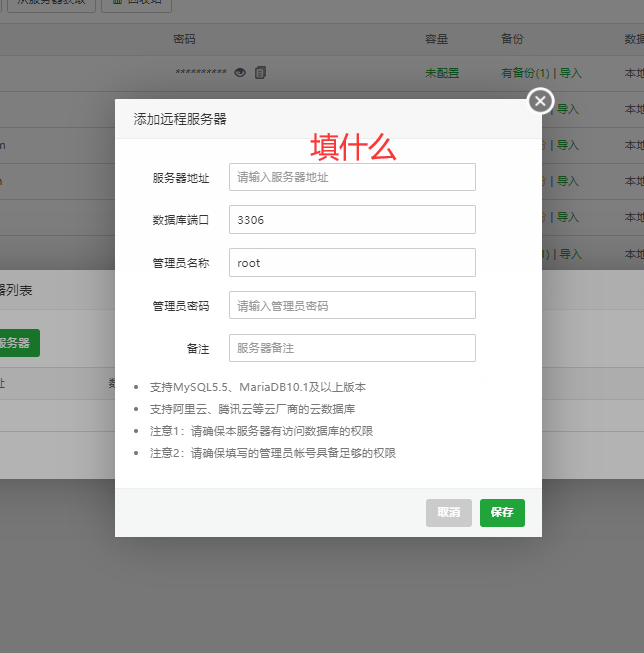Click the 注意1 access permission note
Viewport: 644px width, 653px height.
click(x=262, y=431)
